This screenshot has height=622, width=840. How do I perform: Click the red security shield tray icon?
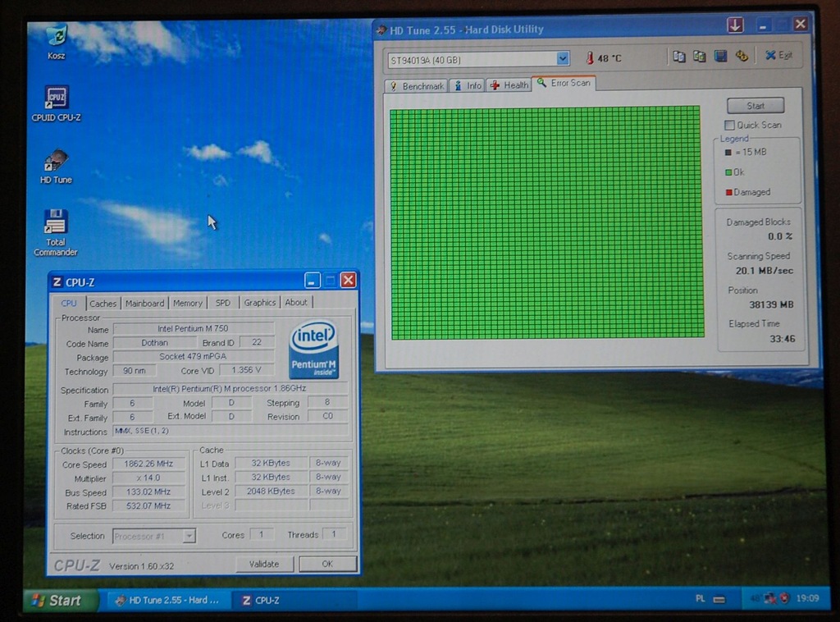click(x=785, y=598)
